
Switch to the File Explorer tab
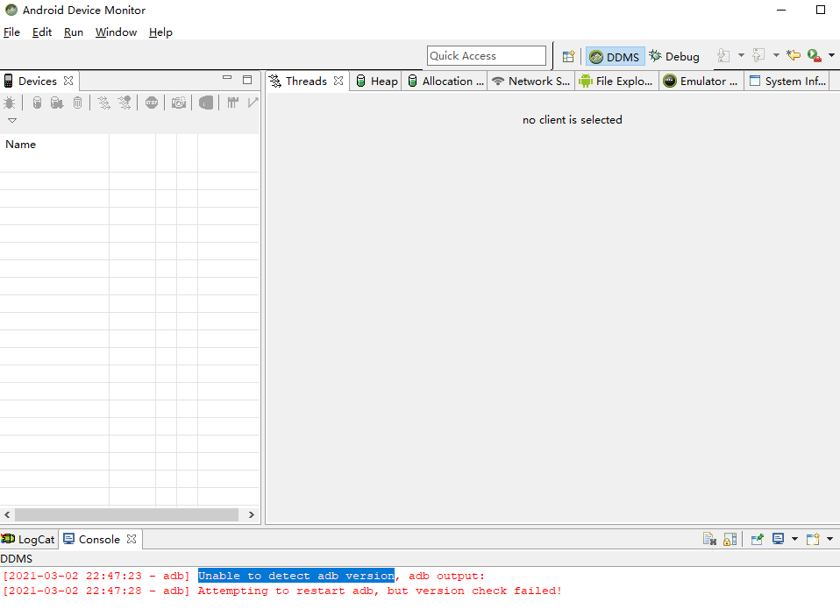pyautogui.click(x=616, y=81)
